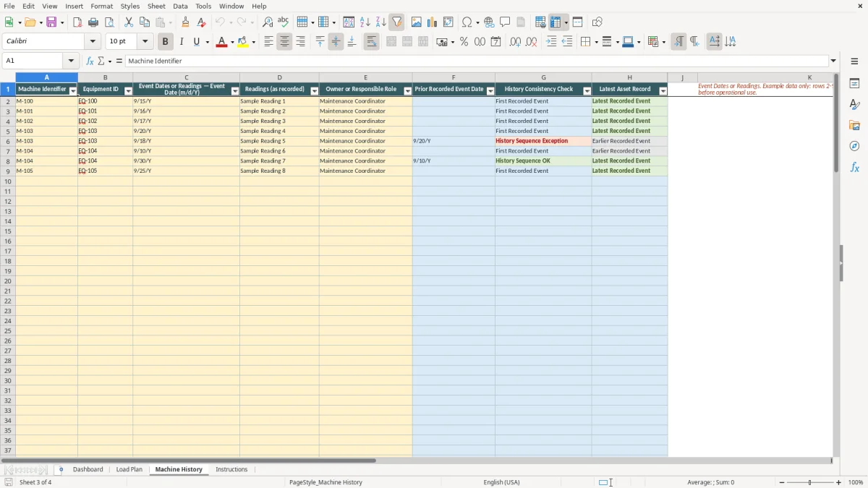Open the Data menu
This screenshot has width=868, height=488.
point(180,6)
